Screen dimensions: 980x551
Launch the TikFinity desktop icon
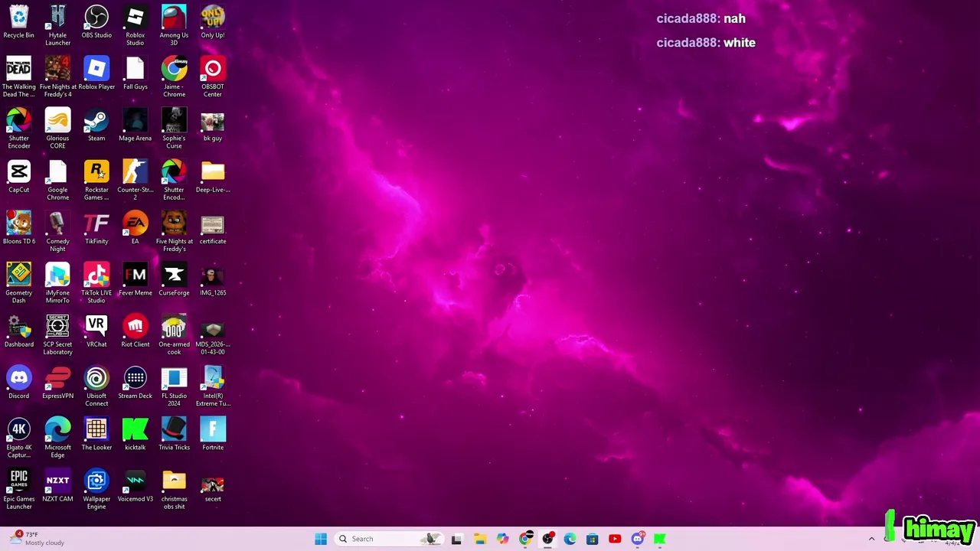[96, 227]
